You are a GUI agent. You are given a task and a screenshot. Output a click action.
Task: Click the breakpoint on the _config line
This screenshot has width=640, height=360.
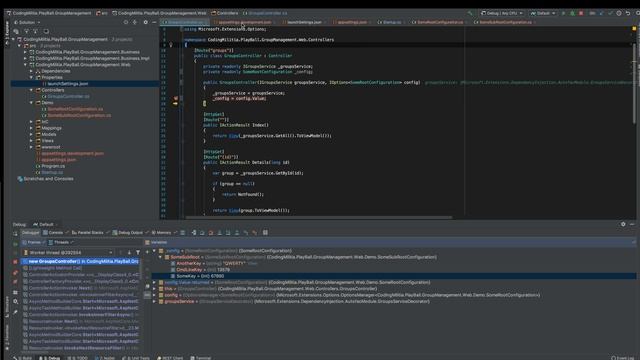tap(176, 98)
